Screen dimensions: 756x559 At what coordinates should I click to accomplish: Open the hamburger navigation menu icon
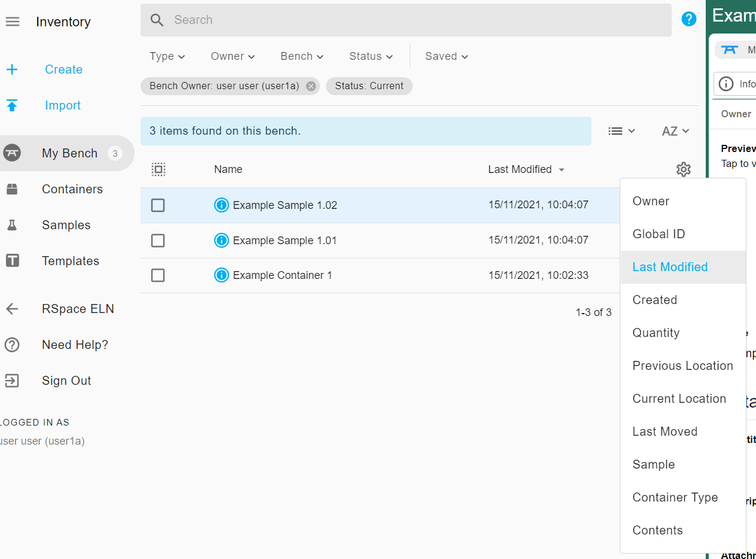click(x=12, y=22)
